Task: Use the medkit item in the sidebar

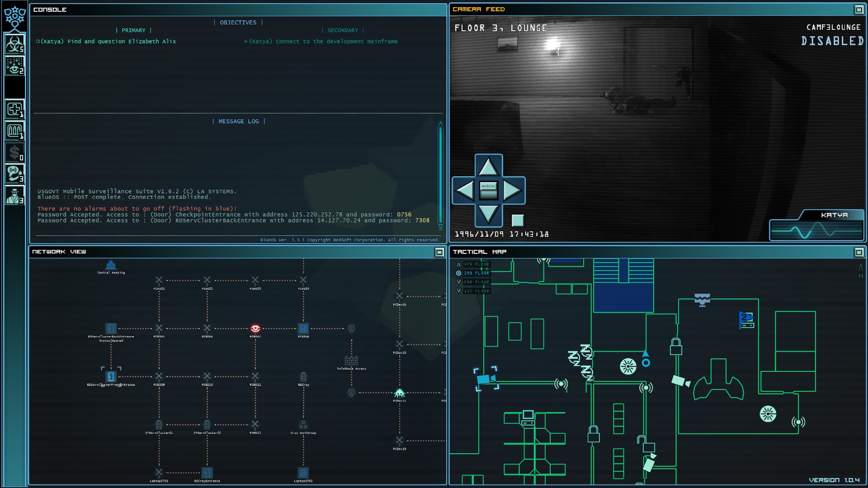Action: (x=14, y=109)
